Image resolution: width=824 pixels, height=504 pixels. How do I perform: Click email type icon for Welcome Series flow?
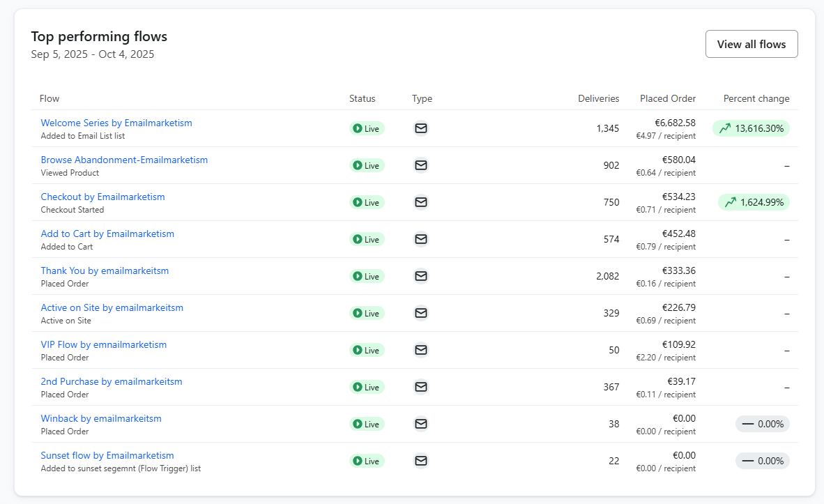tap(421, 128)
